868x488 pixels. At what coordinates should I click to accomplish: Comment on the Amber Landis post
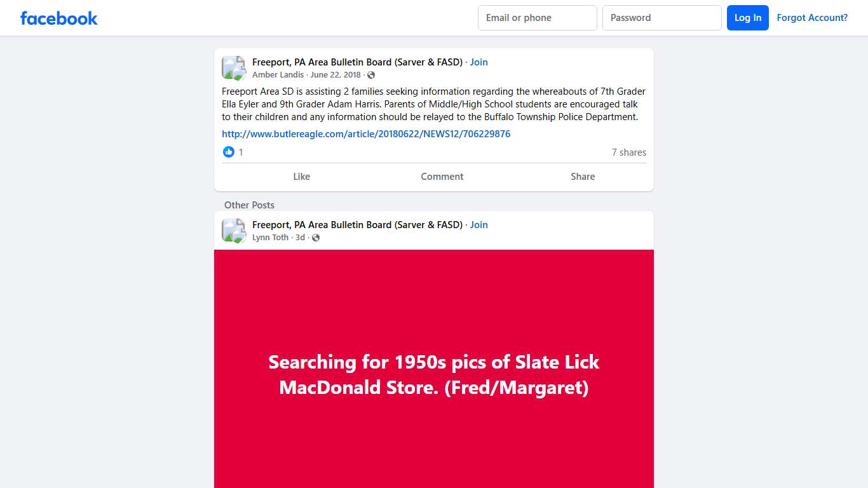click(x=442, y=177)
